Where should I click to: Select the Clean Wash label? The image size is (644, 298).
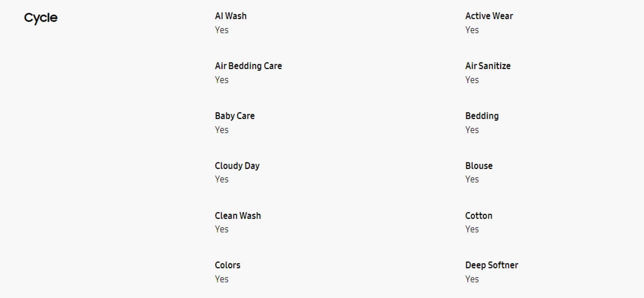(x=238, y=216)
